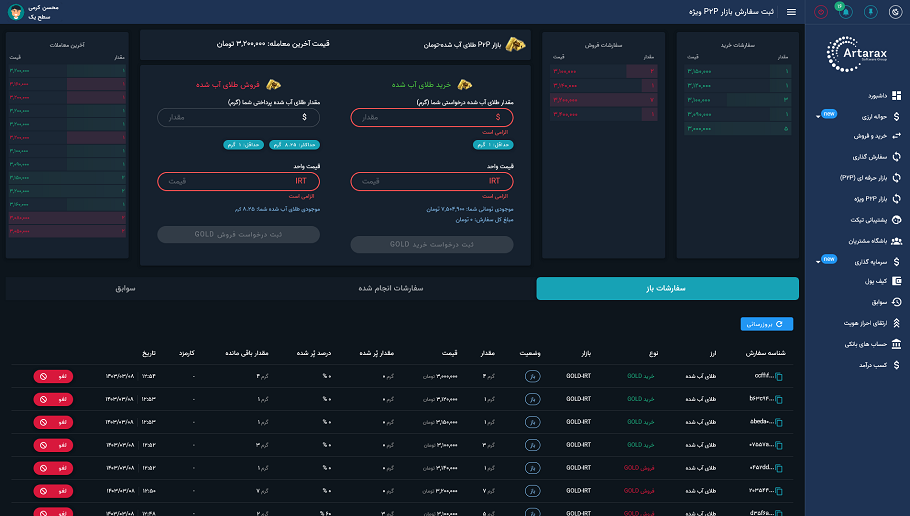This screenshot has height=516, width=910.
Task: Switch to open orders (سفارشات باز) tab
Action: pos(667,288)
